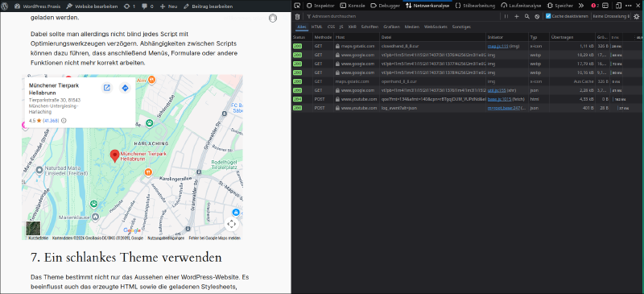
Task: Filter requests by WebSockets
Action: (x=436, y=27)
